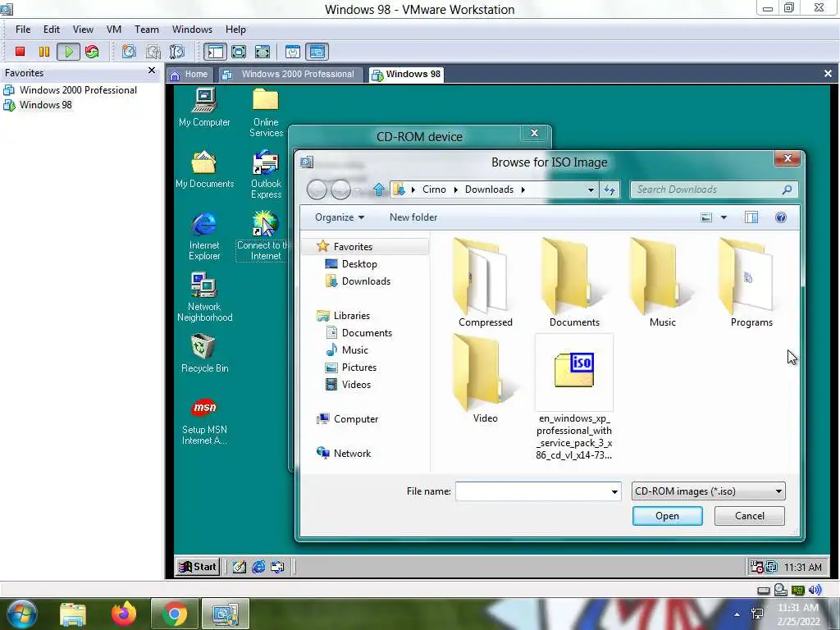This screenshot has width=840, height=630.
Task: Click the refresh button beside the address bar
Action: point(609,189)
